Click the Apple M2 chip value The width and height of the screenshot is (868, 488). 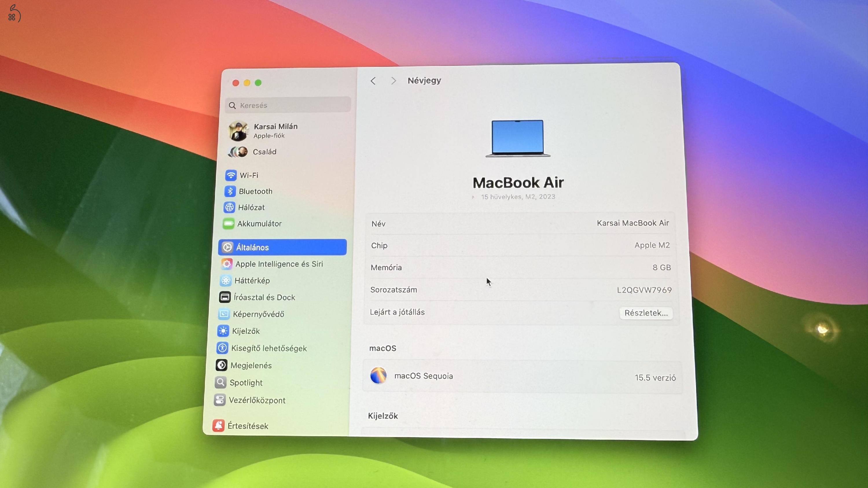tap(652, 245)
